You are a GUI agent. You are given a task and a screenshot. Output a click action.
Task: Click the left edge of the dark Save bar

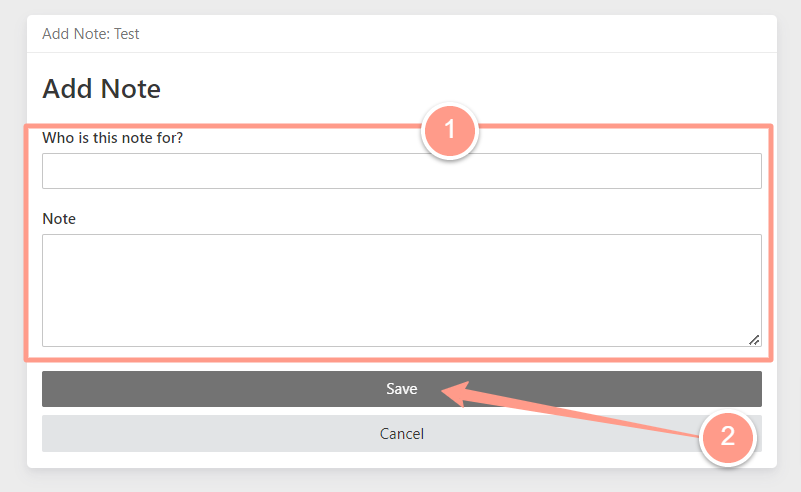point(51,389)
